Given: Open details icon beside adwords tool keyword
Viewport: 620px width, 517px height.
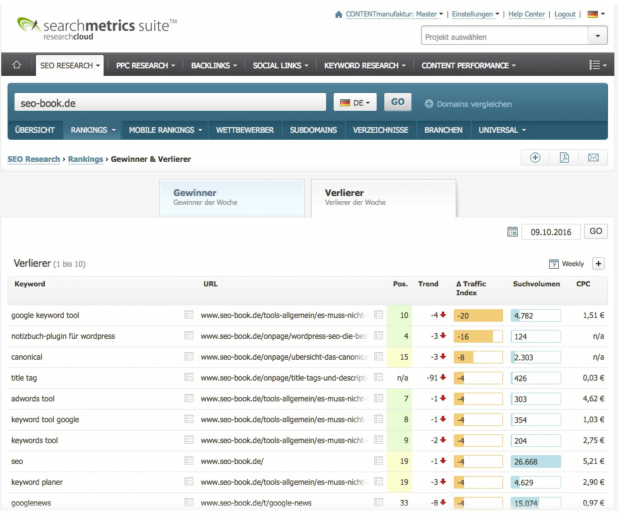Looking at the screenshot, I should click(189, 398).
